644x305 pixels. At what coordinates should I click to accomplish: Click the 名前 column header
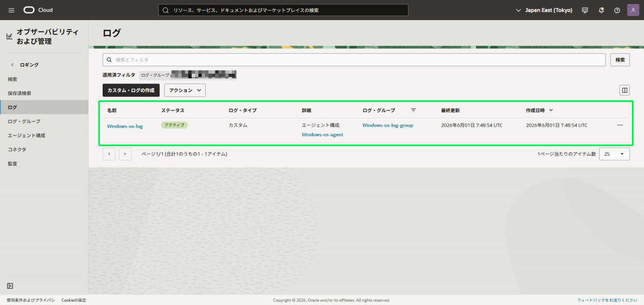pyautogui.click(x=112, y=110)
